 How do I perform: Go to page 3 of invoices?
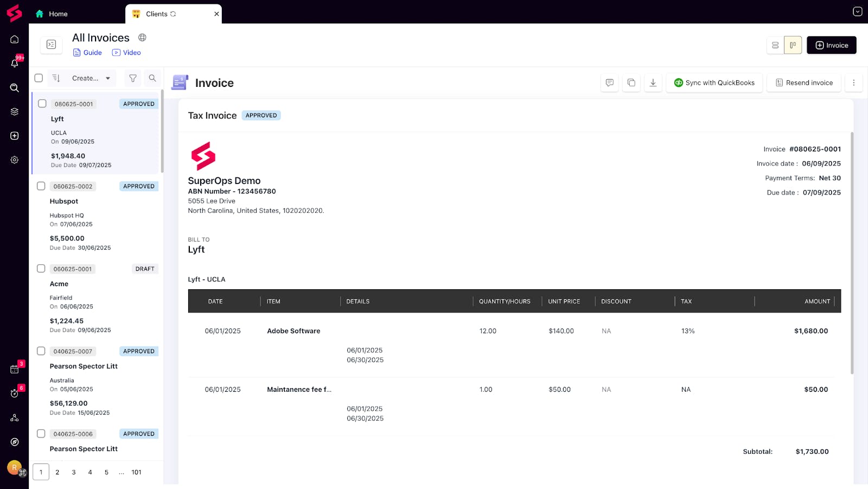(x=74, y=472)
